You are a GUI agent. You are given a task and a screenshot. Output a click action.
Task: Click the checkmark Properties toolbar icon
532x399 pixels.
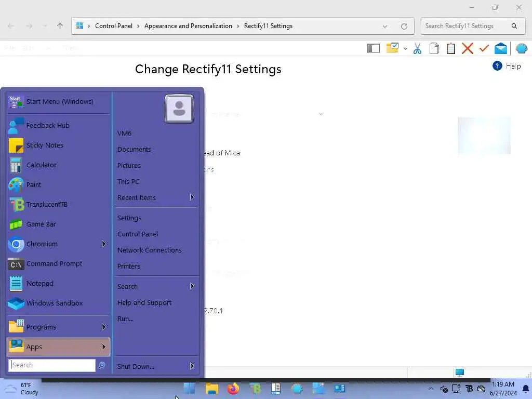tap(484, 48)
